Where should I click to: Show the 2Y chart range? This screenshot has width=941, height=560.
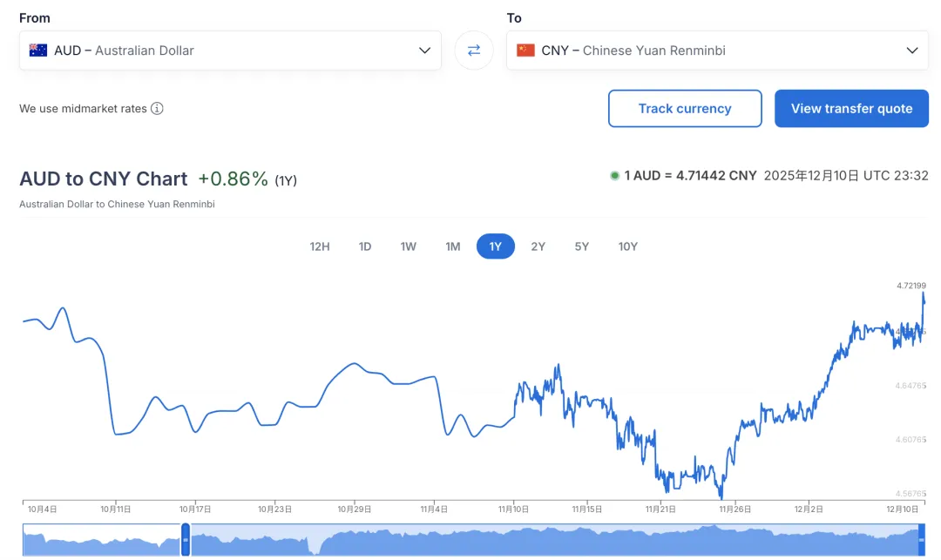(x=538, y=246)
